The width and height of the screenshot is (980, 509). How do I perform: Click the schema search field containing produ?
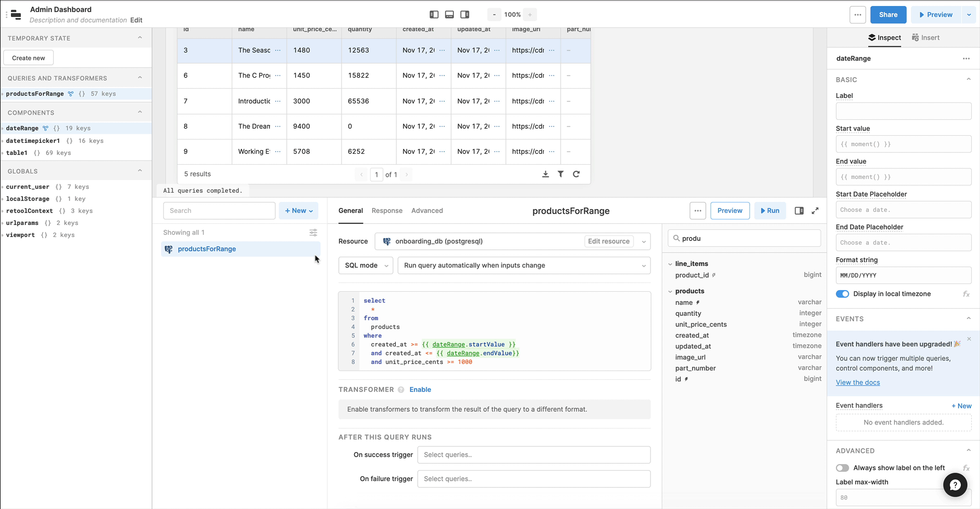coord(744,238)
